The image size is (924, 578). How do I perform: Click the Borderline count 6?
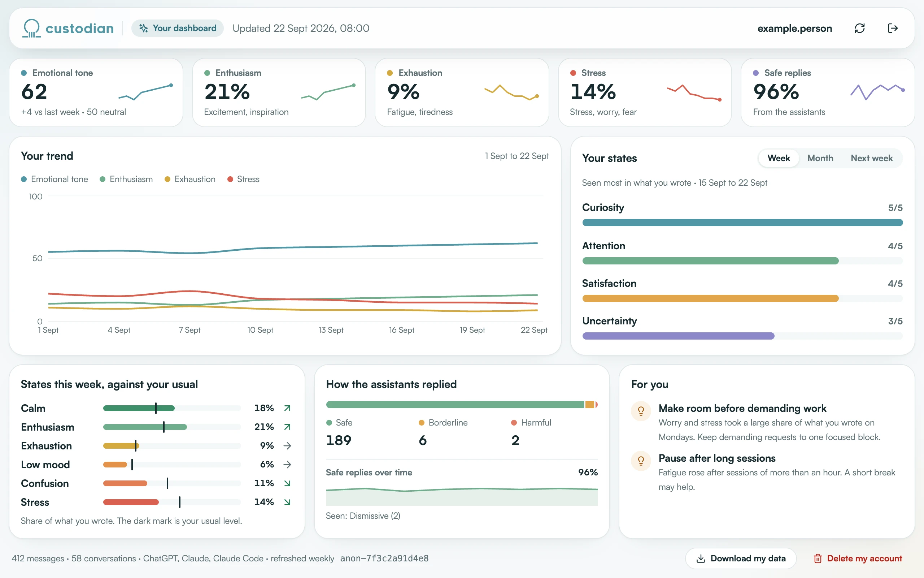pyautogui.click(x=423, y=440)
